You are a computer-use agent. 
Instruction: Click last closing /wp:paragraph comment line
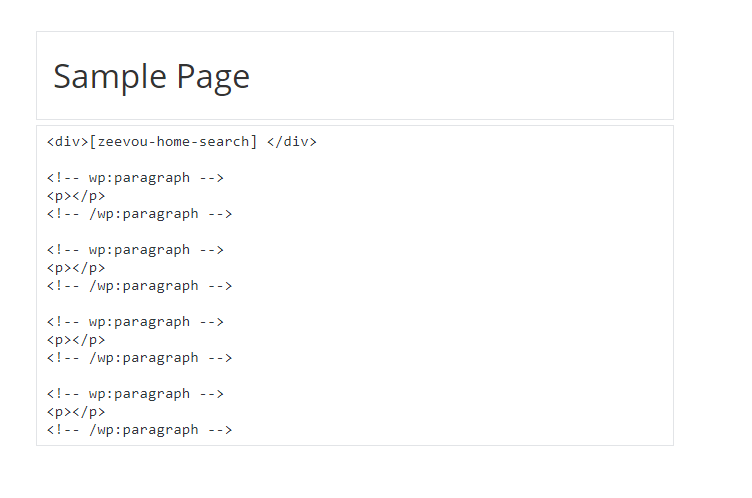pyautogui.click(x=139, y=430)
